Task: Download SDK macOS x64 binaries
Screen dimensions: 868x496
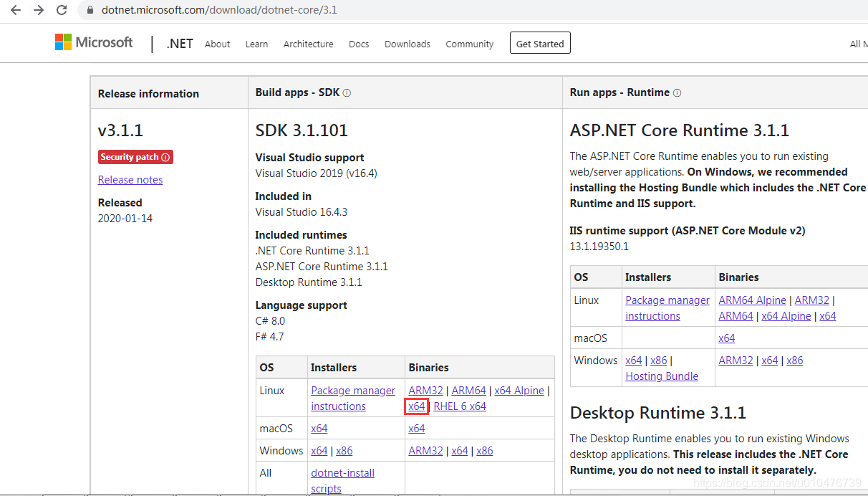Action: (417, 429)
